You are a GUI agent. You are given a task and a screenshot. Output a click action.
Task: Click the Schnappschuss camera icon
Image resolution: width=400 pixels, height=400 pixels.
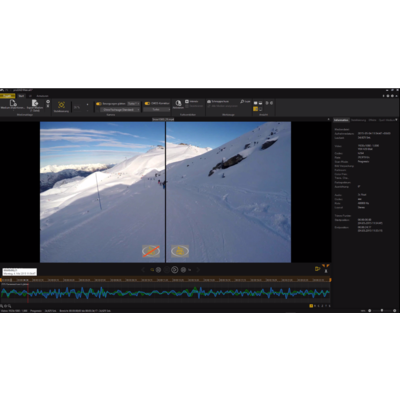tap(209, 101)
